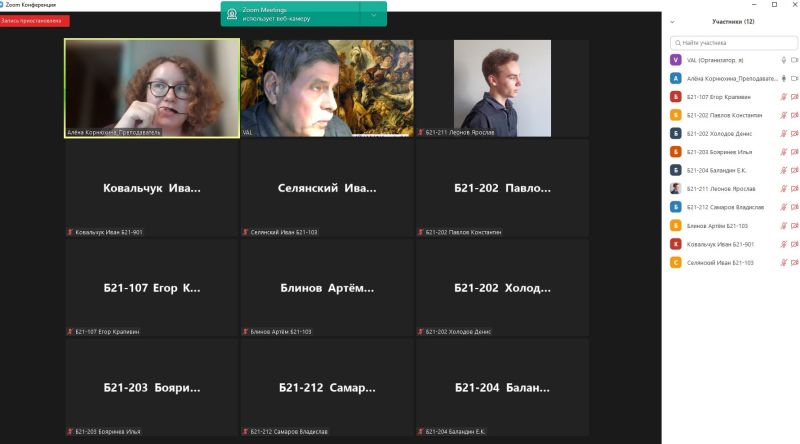The height and width of the screenshot is (444, 800).
Task: Select the Б21-202 Холод... video tile
Action: (502, 288)
